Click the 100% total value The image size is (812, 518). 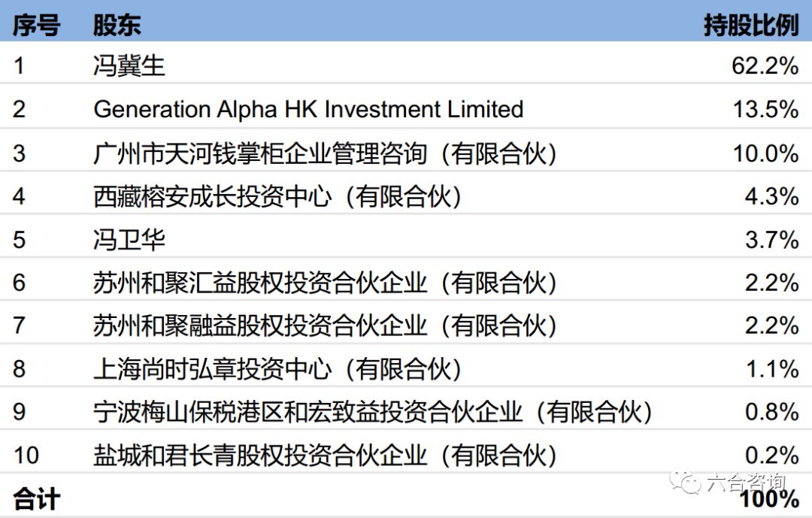point(768,500)
